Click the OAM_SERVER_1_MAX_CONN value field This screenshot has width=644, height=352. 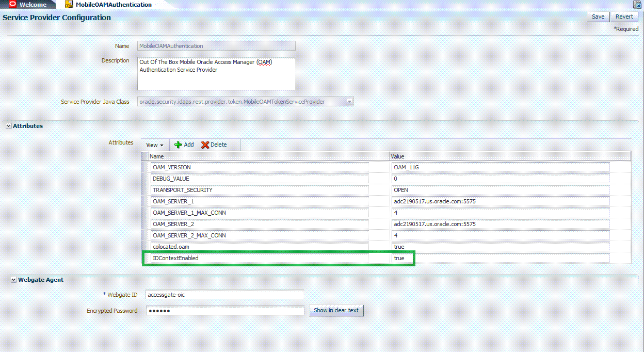[501, 213]
